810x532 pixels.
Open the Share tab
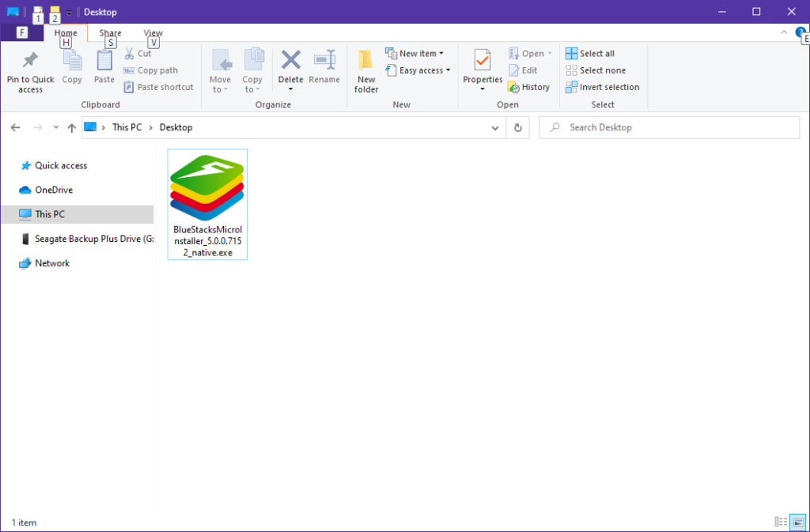(109, 32)
